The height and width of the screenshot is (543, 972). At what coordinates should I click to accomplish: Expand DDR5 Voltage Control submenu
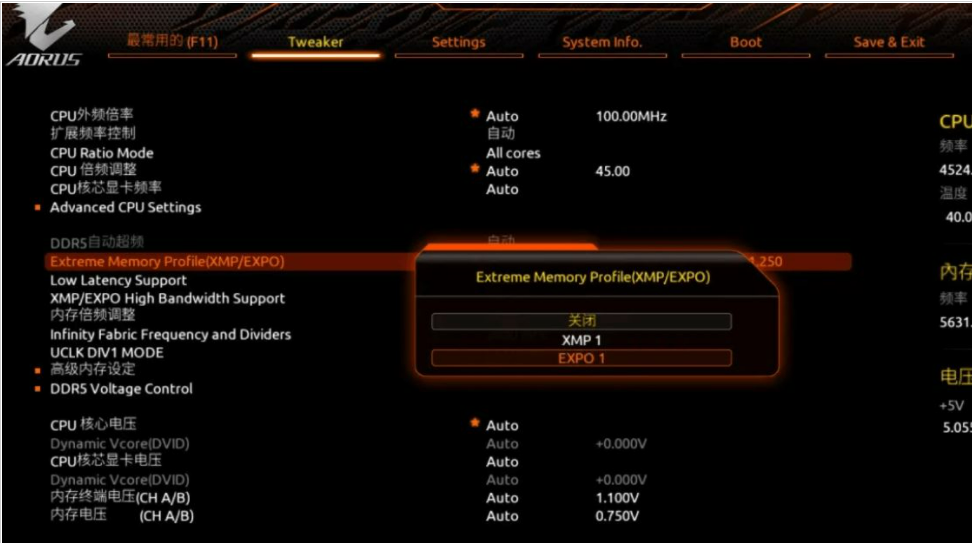[x=122, y=389]
